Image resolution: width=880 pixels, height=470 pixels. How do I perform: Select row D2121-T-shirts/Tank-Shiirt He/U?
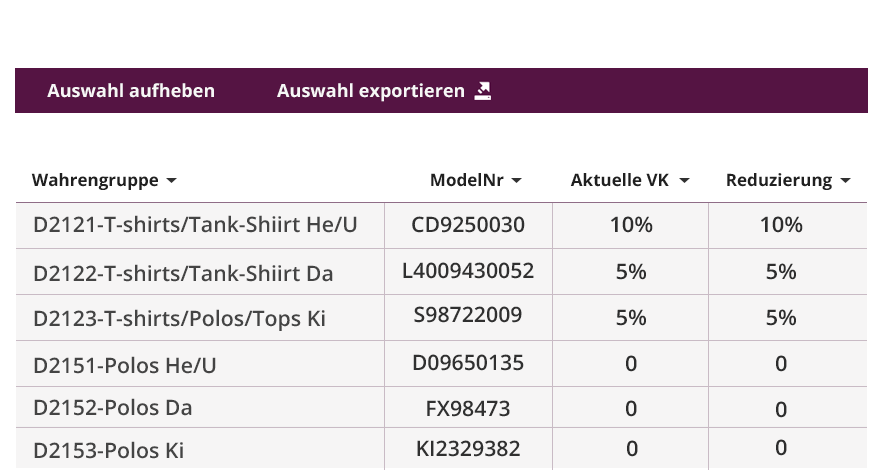point(195,225)
